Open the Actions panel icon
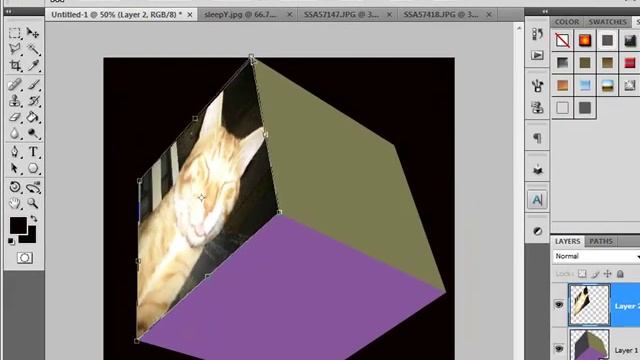Viewport: 640px width, 360px height. coord(537,55)
